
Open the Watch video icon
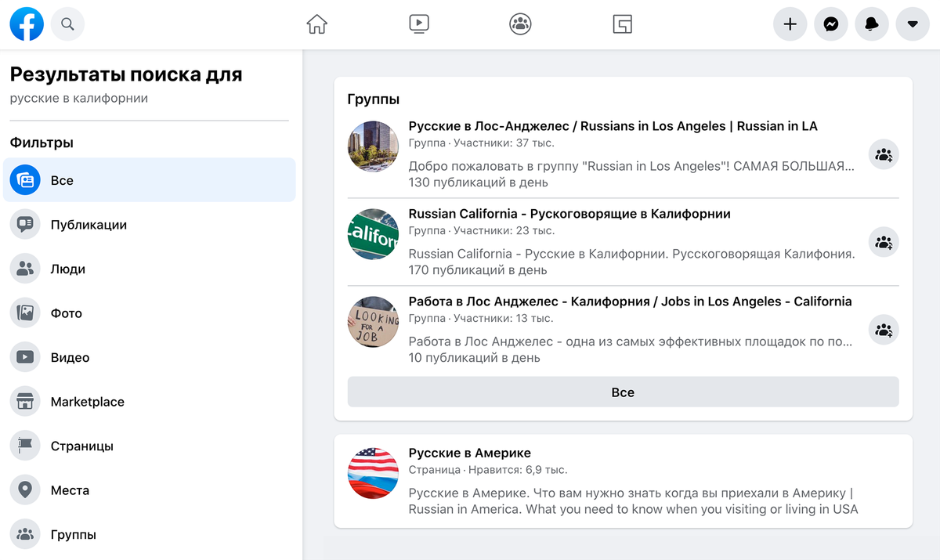coord(419,24)
